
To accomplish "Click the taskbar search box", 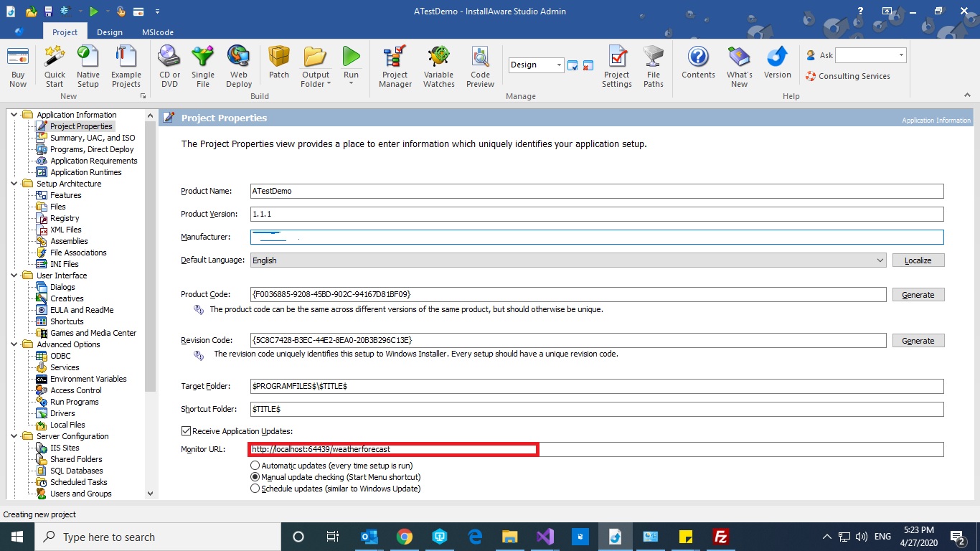I will coord(158,537).
